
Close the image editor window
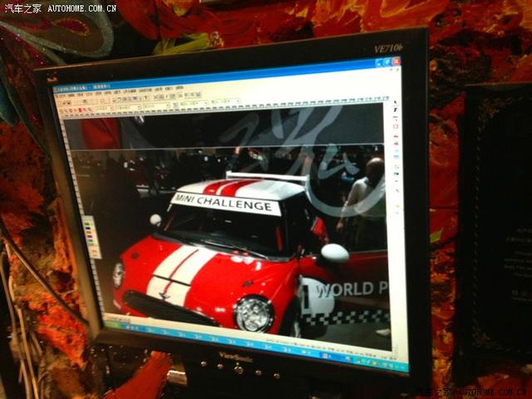tap(397, 62)
